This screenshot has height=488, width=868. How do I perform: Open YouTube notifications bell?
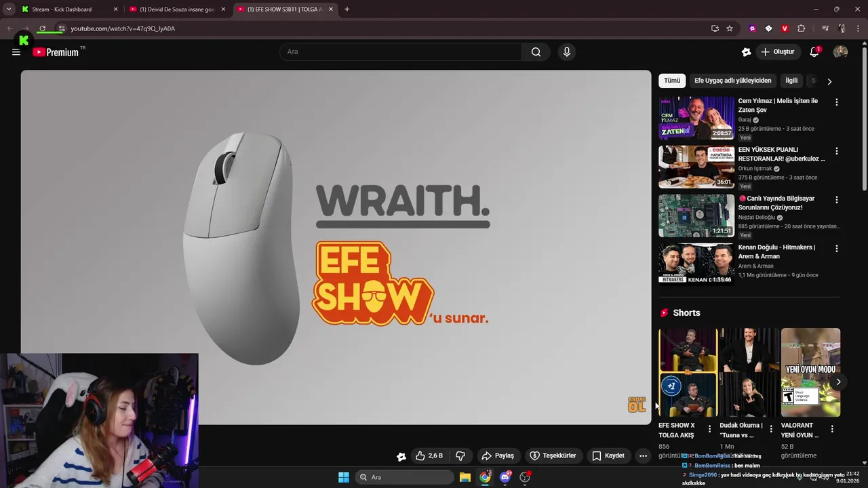tap(814, 52)
